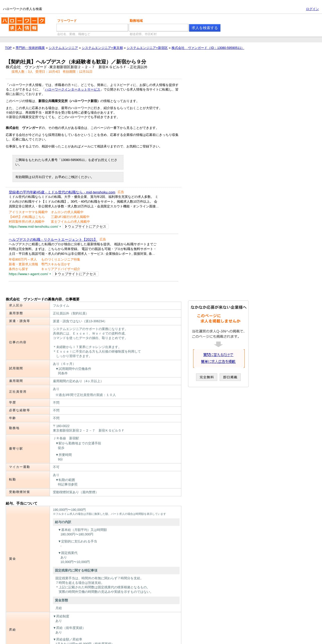Screen dimensions: 322x644
Task: Click the 受動喫煙対策あり（屋内禁煙） cell
Action: pos(115,492)
